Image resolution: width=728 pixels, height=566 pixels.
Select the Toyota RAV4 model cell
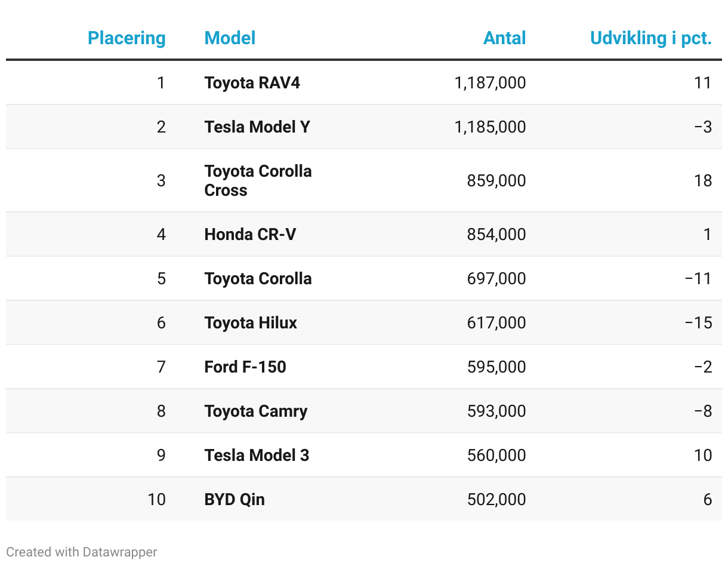252,82
